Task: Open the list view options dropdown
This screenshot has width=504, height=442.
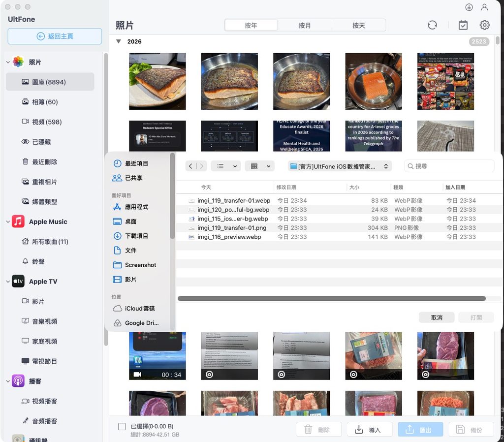Action: [226, 166]
